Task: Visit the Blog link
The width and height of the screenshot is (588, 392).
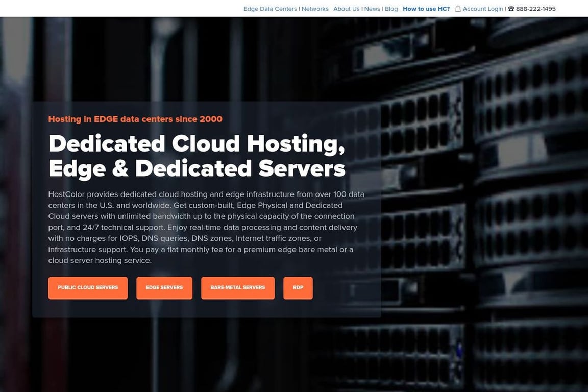Action: click(391, 9)
